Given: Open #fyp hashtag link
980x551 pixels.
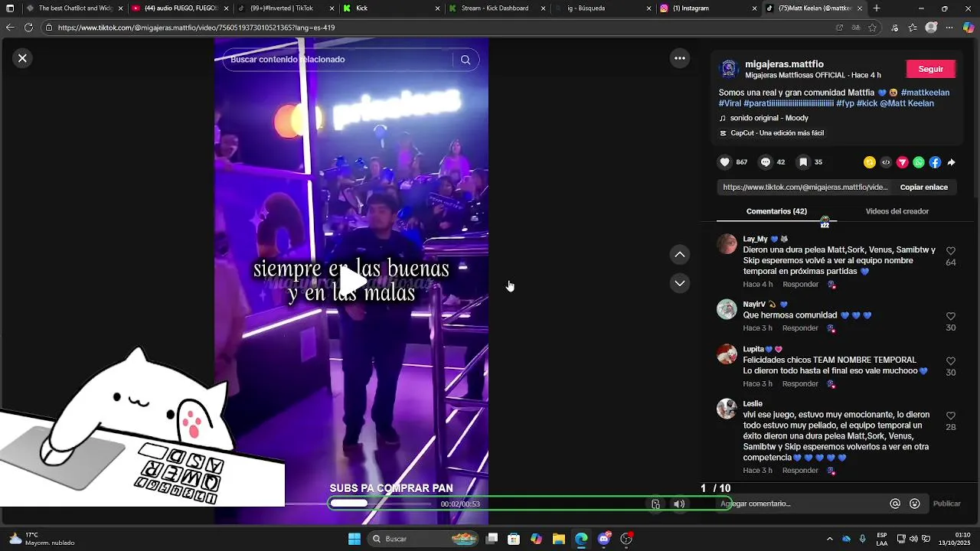Looking at the screenshot, I should (x=845, y=103).
